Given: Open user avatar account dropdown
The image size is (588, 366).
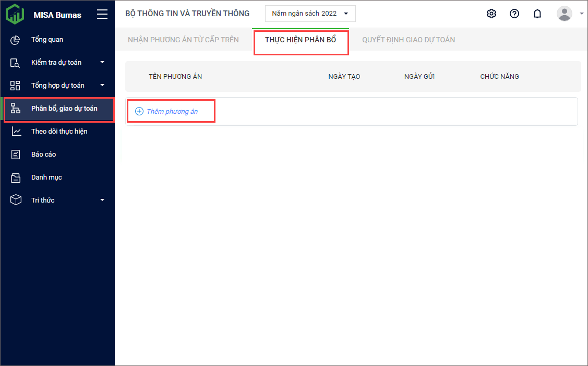Looking at the screenshot, I should [569, 14].
